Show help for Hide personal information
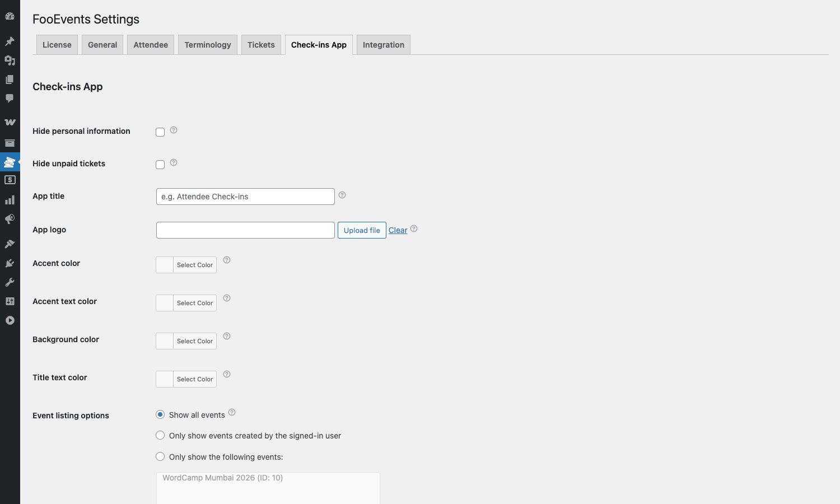Image resolution: width=840 pixels, height=504 pixels. click(174, 130)
